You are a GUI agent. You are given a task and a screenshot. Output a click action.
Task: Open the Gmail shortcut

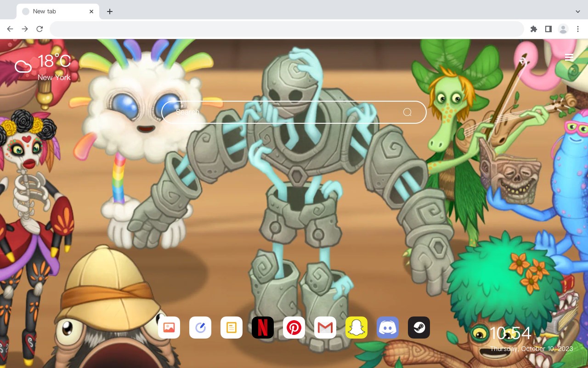[x=325, y=328]
